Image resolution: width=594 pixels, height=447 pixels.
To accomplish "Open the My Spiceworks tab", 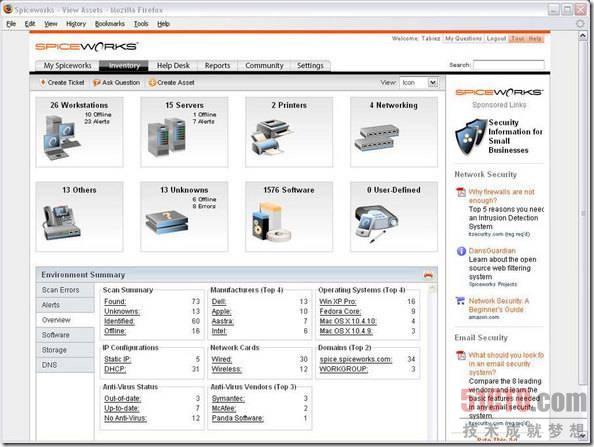I will click(67, 66).
